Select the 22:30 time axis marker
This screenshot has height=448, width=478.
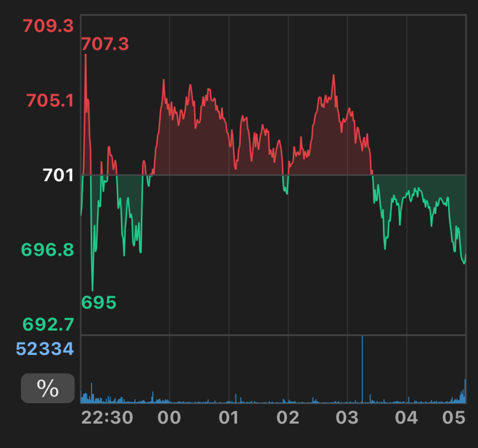click(x=107, y=417)
